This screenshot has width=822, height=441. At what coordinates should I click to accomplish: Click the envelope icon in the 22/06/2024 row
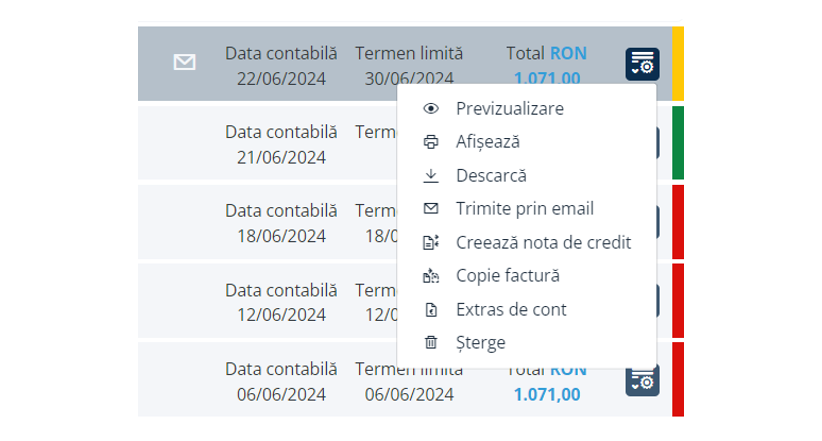[184, 63]
